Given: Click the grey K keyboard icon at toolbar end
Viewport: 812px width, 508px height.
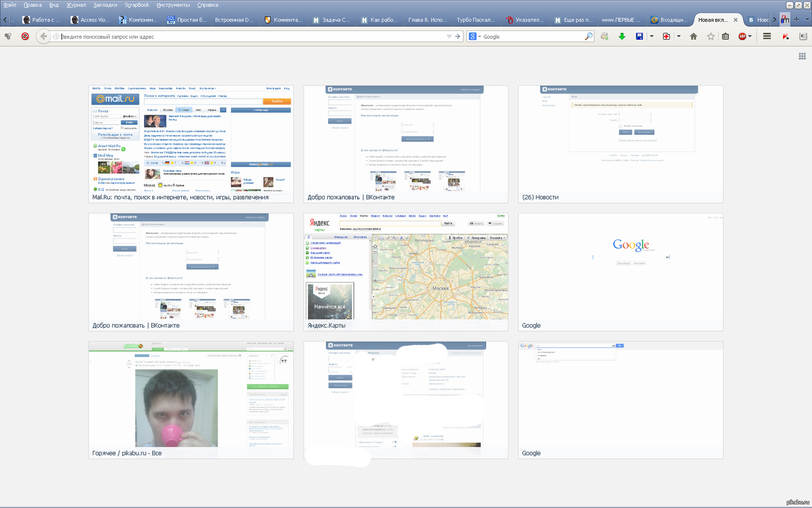Looking at the screenshot, I should (803, 37).
